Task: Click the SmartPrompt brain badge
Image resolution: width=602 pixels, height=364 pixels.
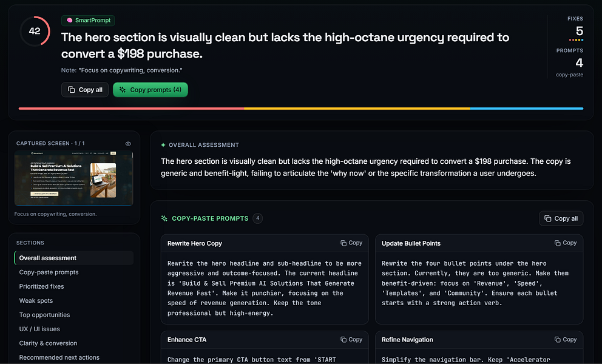Action: click(88, 21)
